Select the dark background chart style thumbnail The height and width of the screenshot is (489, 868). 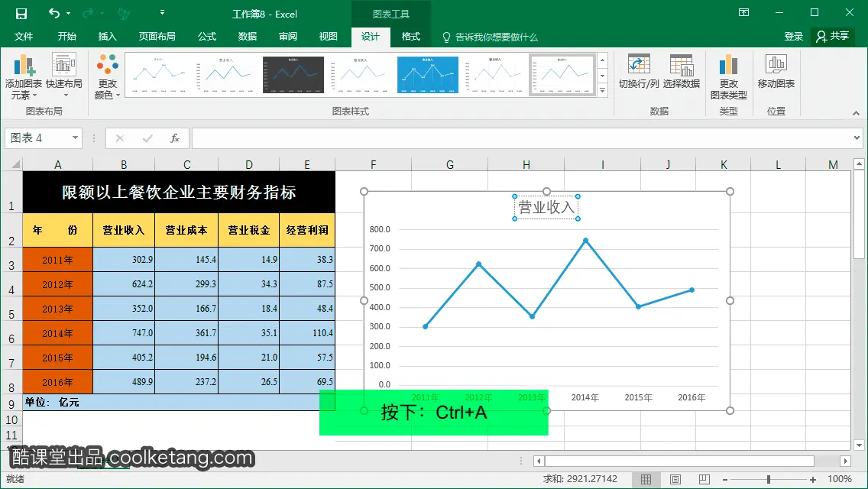[293, 75]
